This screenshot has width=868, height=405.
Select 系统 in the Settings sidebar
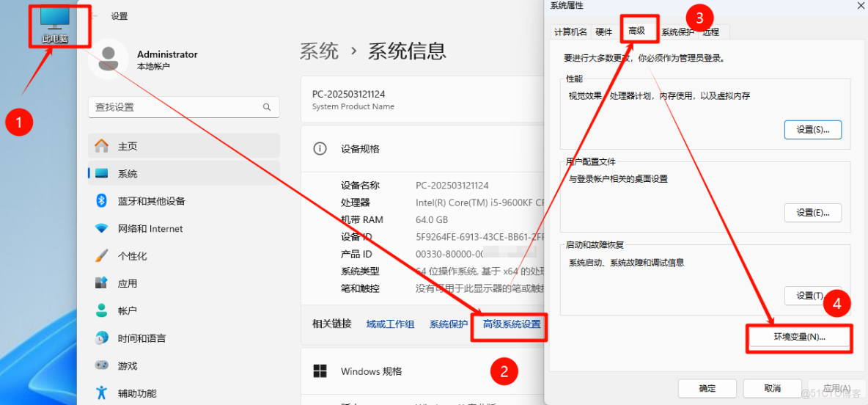click(184, 173)
